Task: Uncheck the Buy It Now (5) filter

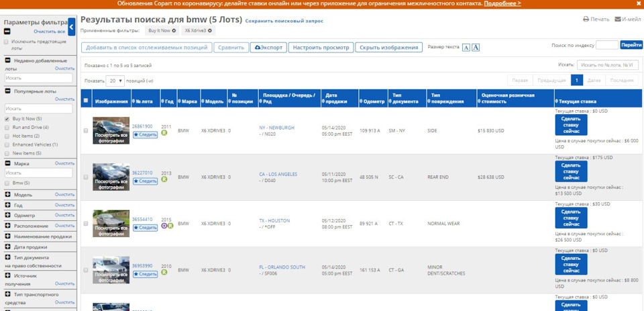Action: tap(6, 119)
